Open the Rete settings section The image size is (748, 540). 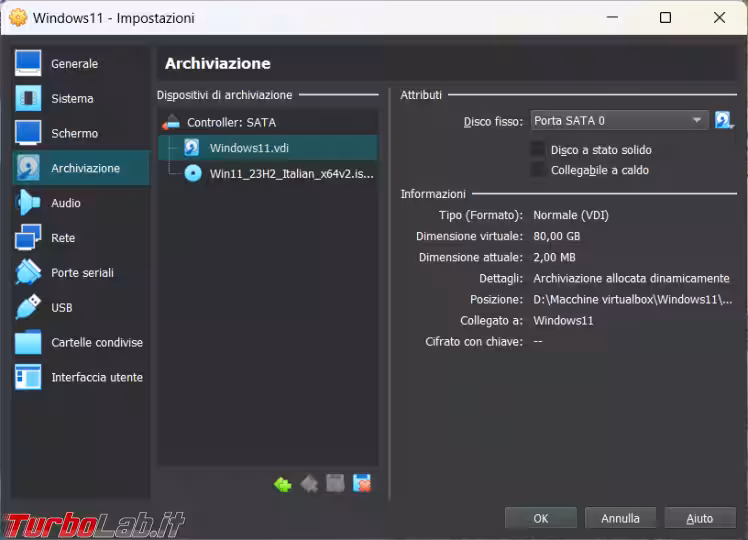pos(81,238)
